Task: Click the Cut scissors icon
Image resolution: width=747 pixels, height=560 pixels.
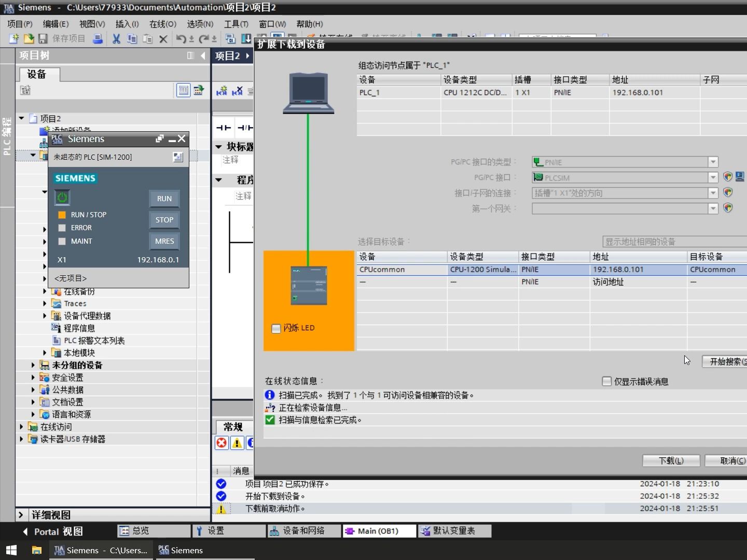Action: pyautogui.click(x=116, y=38)
